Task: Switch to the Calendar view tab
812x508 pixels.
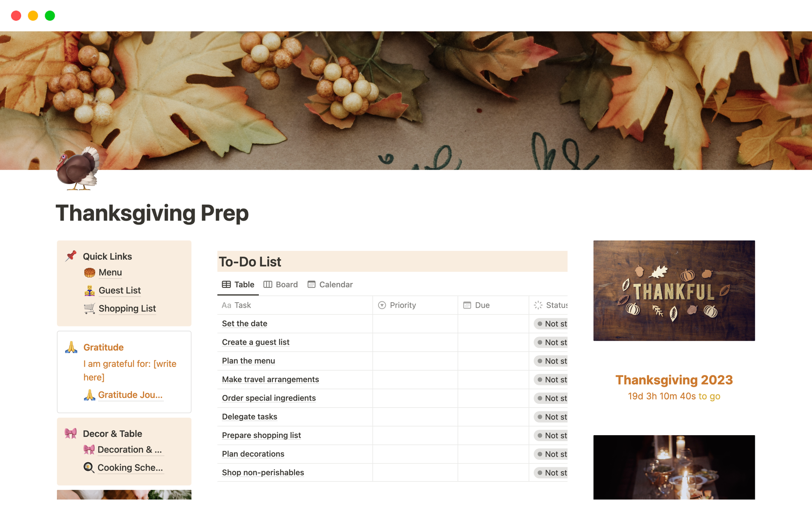Action: pyautogui.click(x=330, y=284)
